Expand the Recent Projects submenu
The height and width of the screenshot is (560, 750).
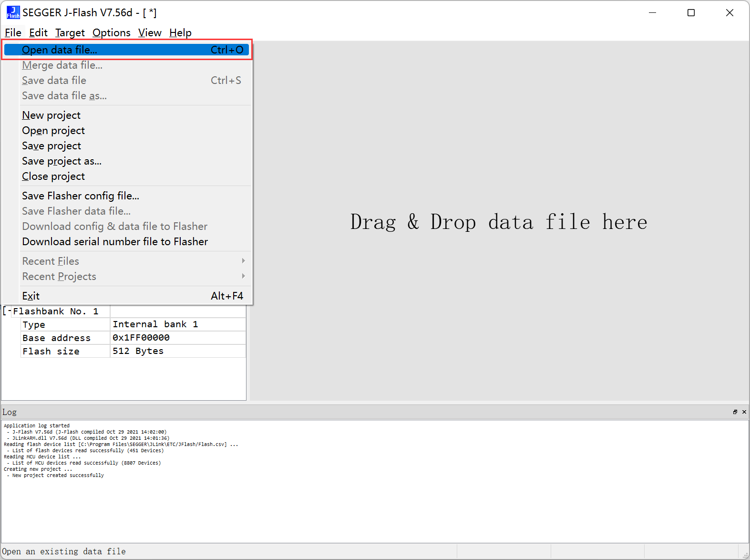click(243, 276)
